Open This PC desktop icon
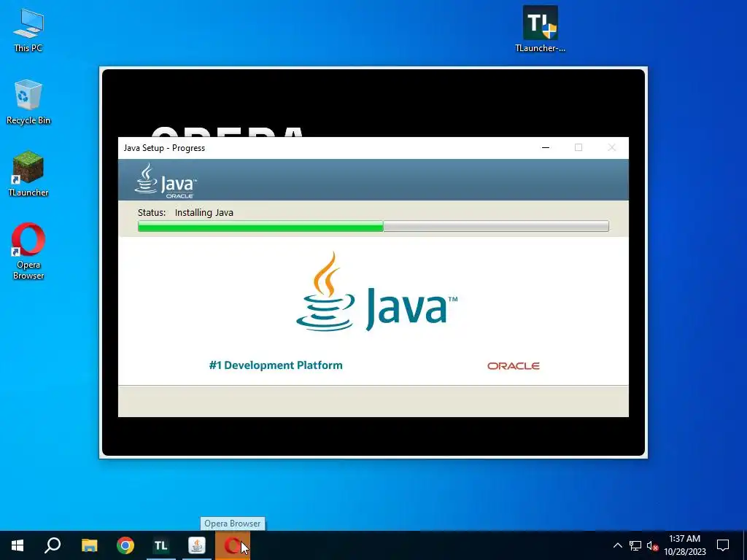The height and width of the screenshot is (560, 747). pyautogui.click(x=28, y=30)
